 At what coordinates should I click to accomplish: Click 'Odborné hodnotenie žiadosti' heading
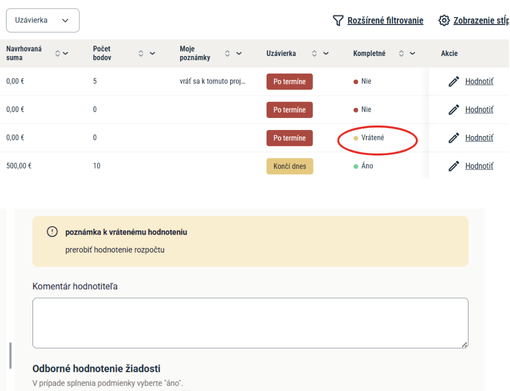96,369
